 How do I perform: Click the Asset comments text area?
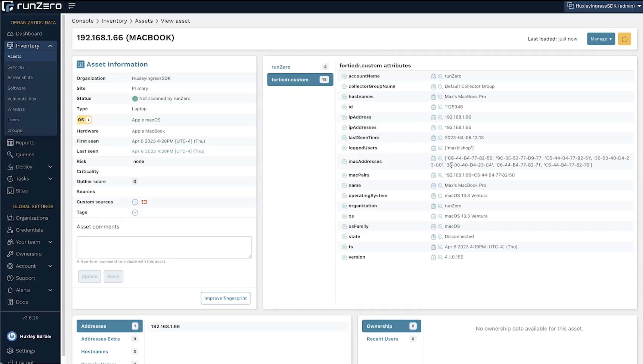click(164, 247)
